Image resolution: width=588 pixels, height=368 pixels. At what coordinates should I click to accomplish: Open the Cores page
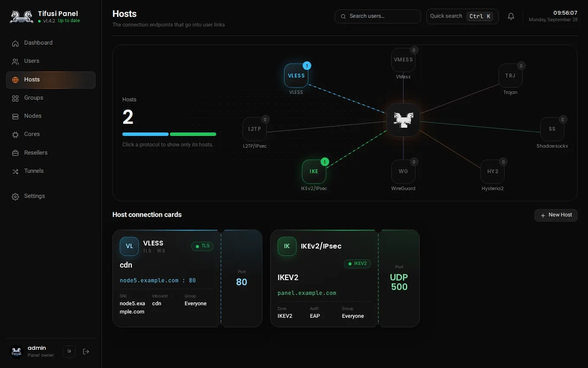[x=51, y=134]
